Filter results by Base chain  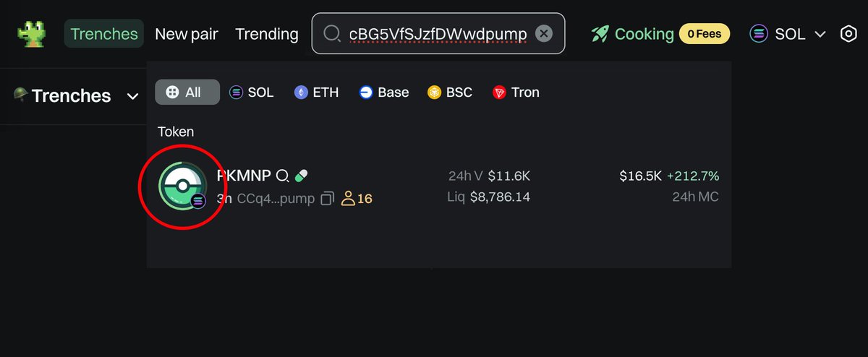point(384,93)
